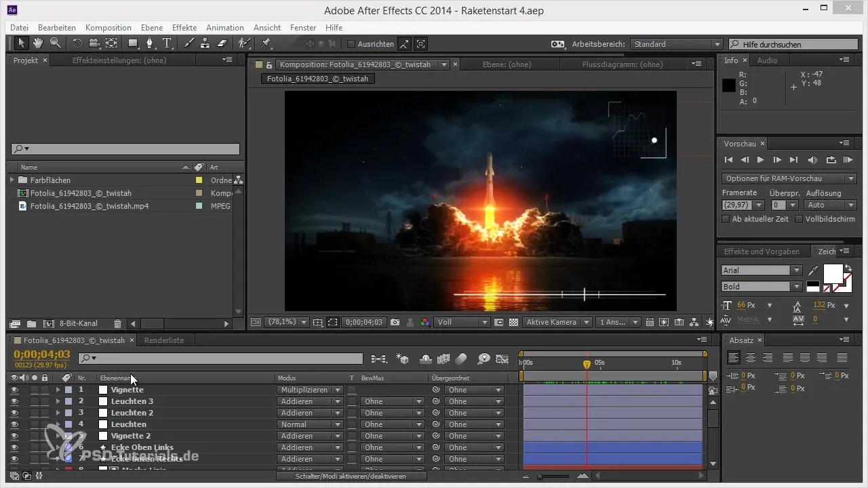The height and width of the screenshot is (488, 868).
Task: Open the Leuchten layer mode Normal dropdown
Action: coord(311,424)
